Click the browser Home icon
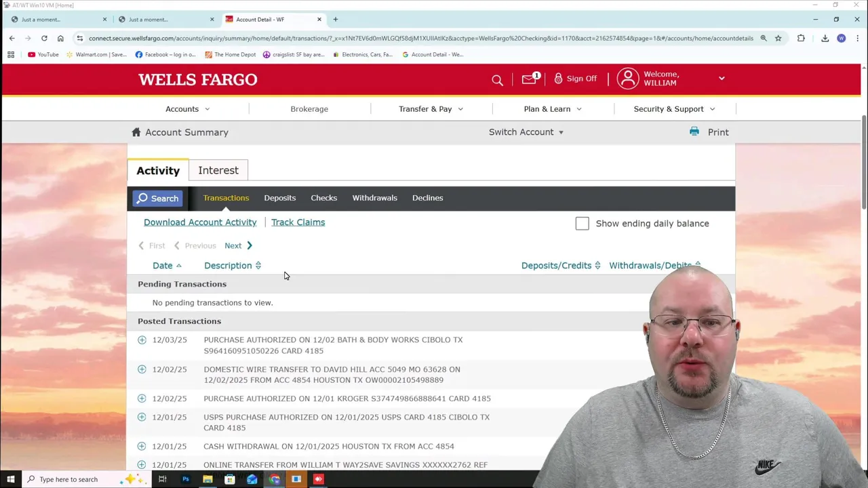 [60, 38]
